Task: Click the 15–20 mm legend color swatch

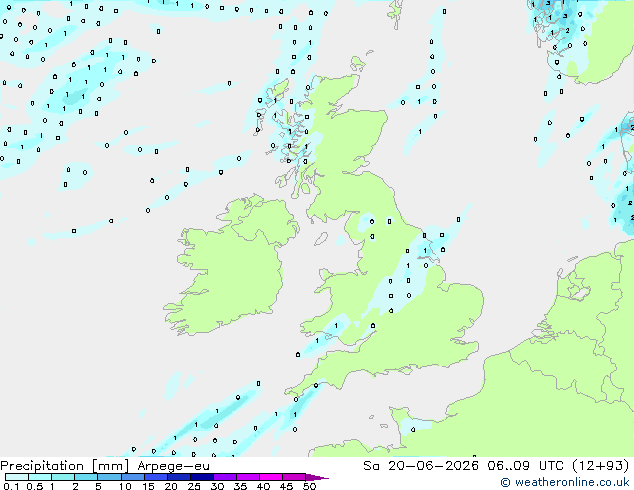Action: (x=156, y=477)
